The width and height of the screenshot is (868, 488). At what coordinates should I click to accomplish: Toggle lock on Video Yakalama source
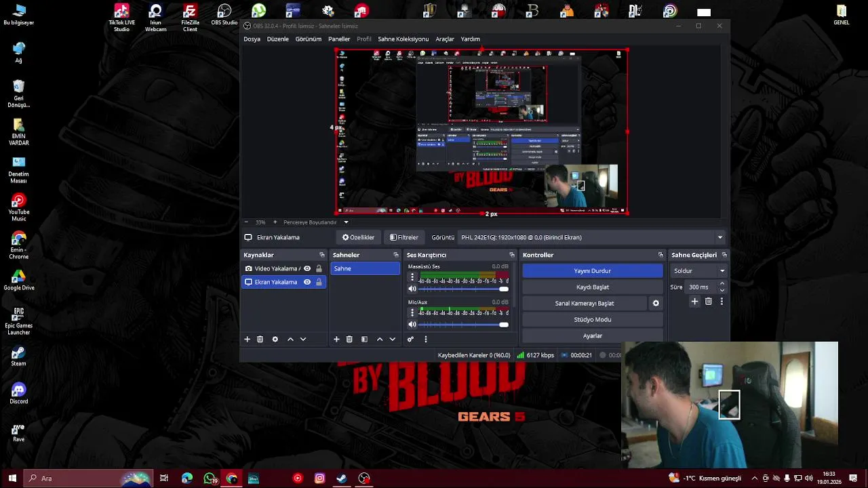[x=319, y=268]
